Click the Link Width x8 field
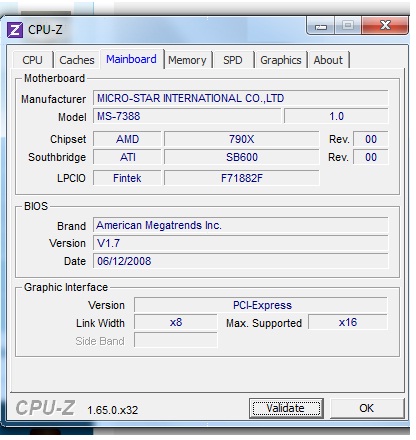 coord(176,322)
